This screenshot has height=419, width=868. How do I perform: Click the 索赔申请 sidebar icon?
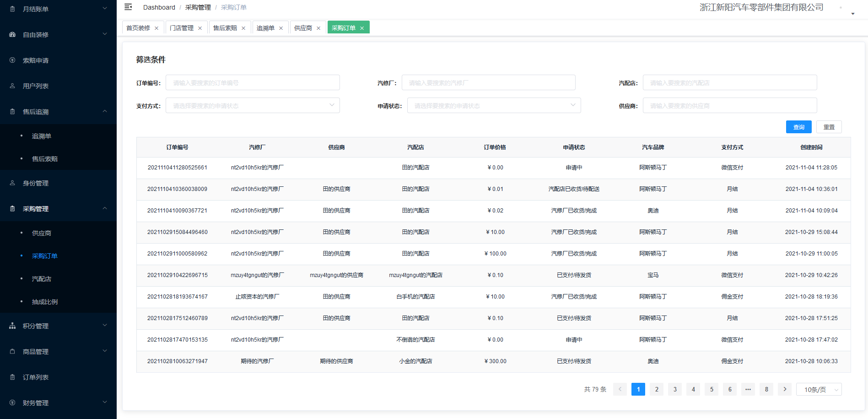tap(12, 60)
